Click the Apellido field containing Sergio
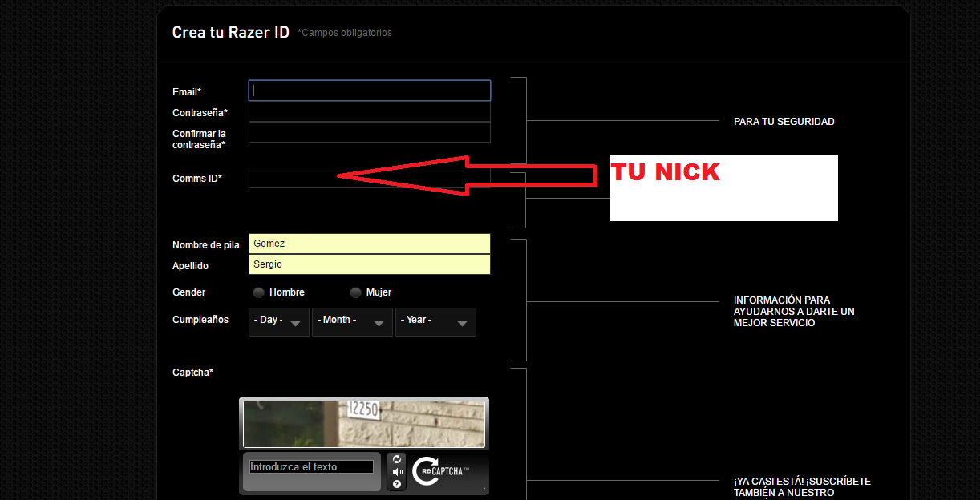 pos(370,264)
